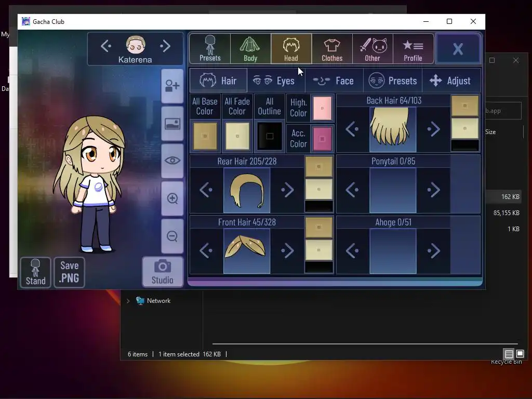Open the Clothes tab

[x=332, y=48]
